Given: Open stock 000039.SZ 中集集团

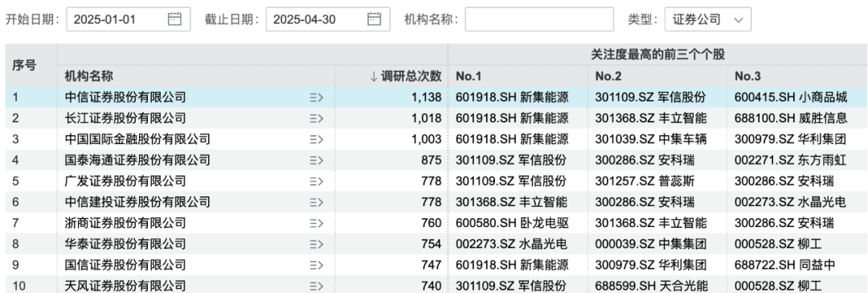Looking at the screenshot, I should click(x=651, y=244).
